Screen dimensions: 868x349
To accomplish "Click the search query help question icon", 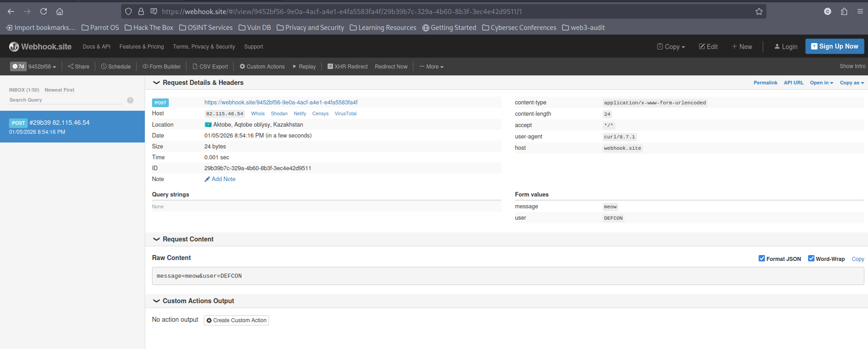I will 130,100.
